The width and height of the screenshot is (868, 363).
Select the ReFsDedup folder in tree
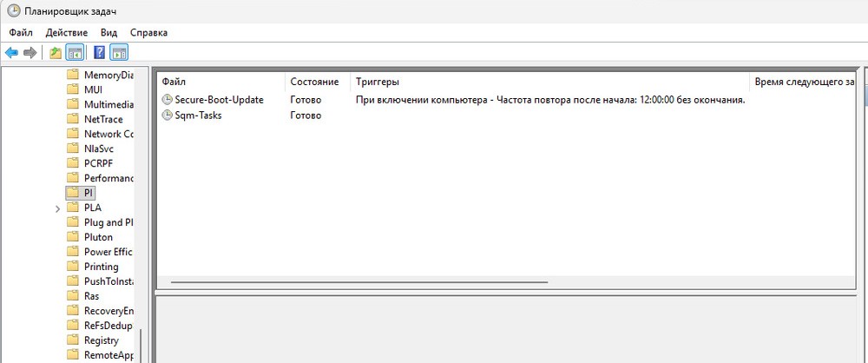[x=108, y=325]
